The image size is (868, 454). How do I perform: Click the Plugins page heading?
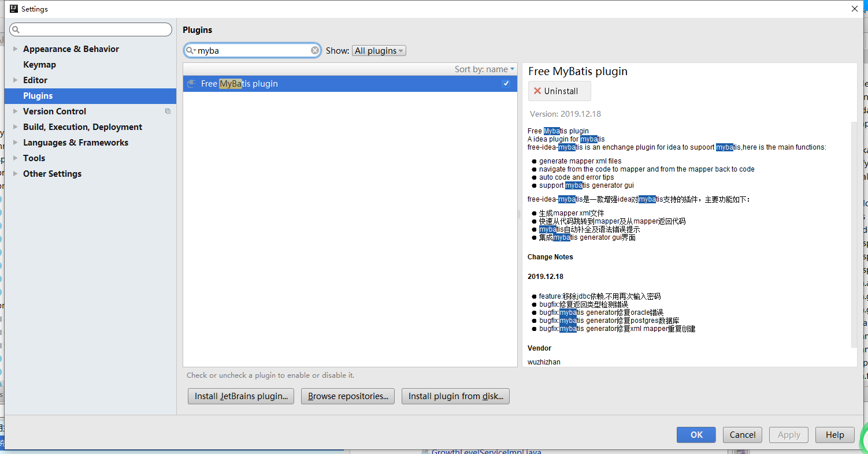[x=198, y=30]
